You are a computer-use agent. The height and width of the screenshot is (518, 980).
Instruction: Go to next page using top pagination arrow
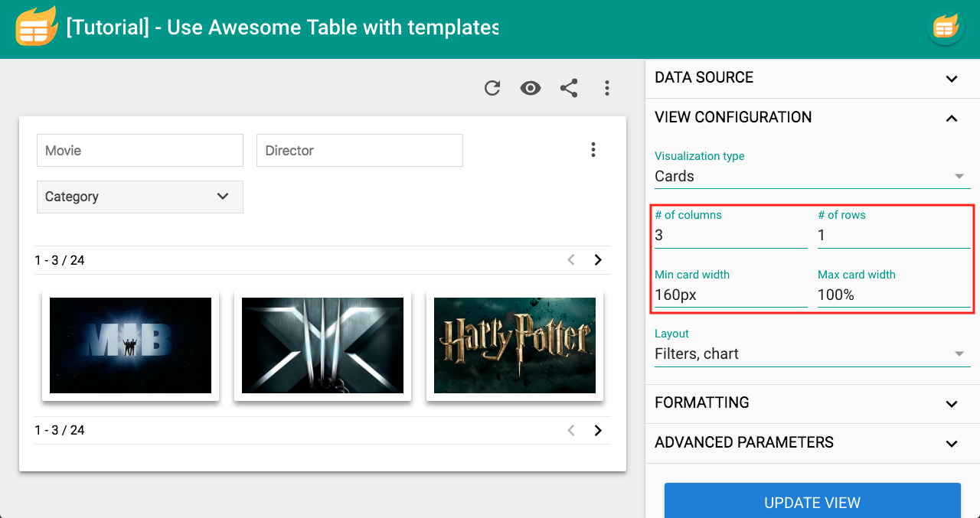pyautogui.click(x=598, y=260)
